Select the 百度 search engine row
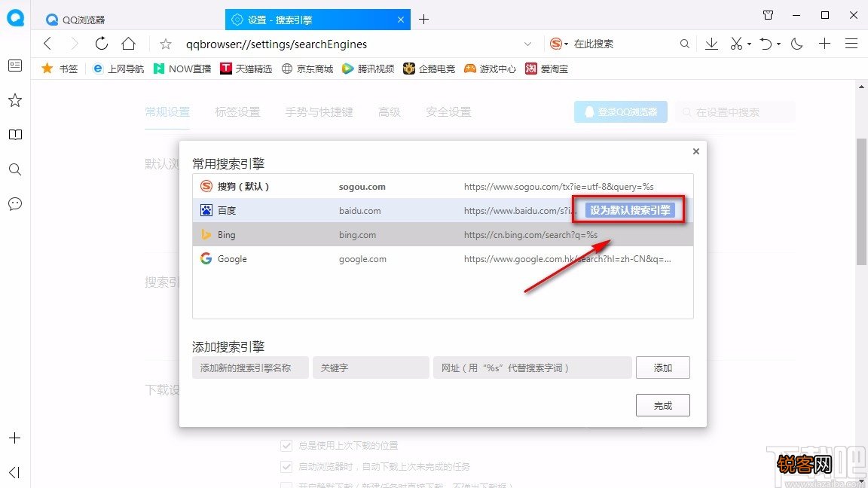Viewport: 868px width, 488px height. [443, 210]
